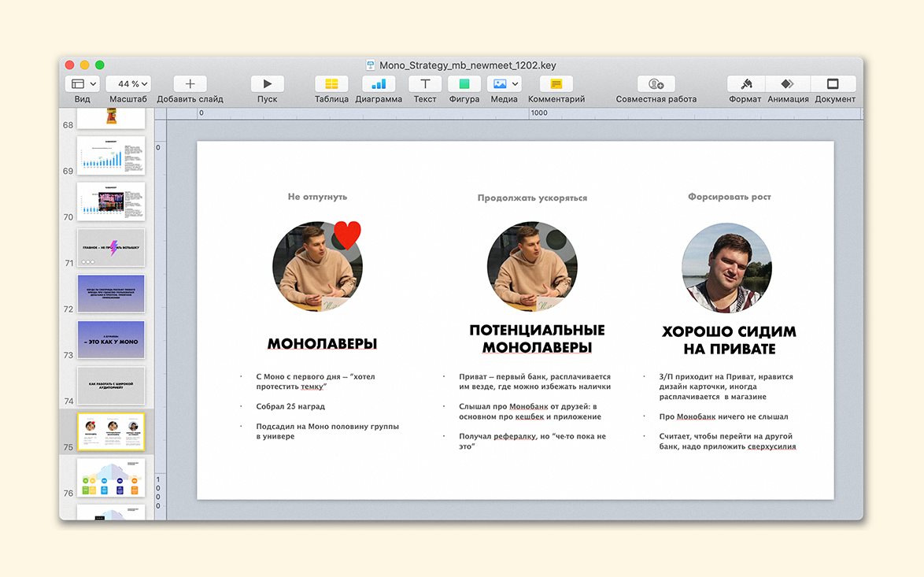Click the Keynote file icon in title bar
This screenshot has width=924, height=577.
(370, 65)
